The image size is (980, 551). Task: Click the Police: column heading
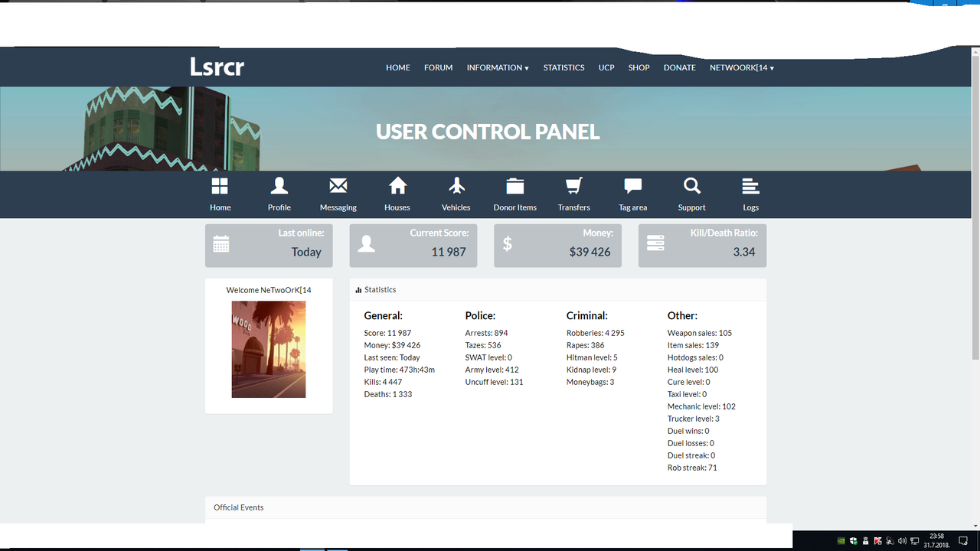click(481, 315)
